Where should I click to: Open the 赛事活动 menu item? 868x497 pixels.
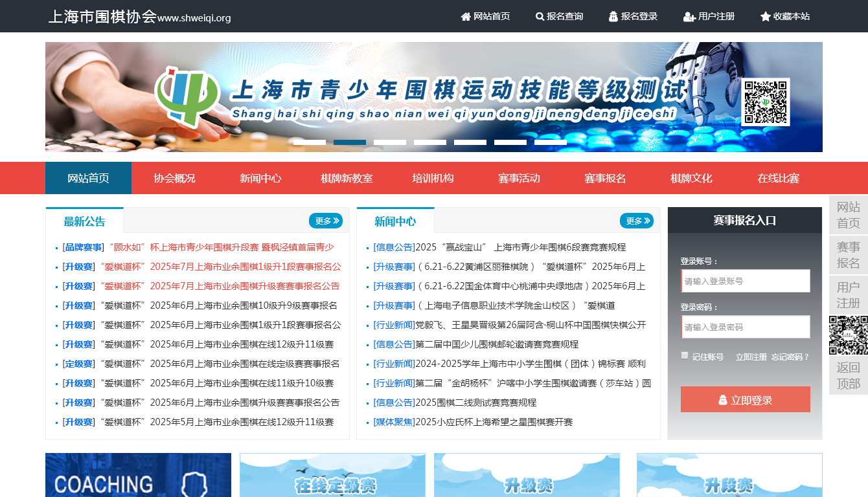tap(519, 178)
